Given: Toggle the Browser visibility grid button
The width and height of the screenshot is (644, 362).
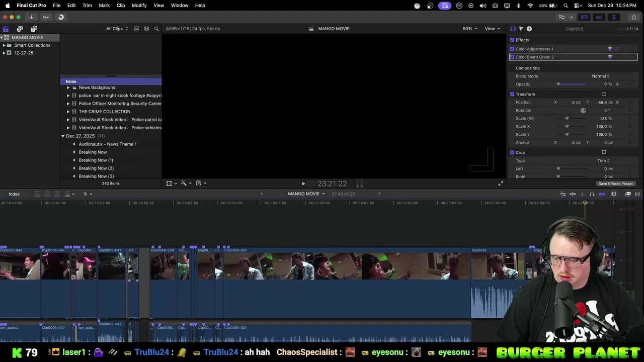Looking at the screenshot, I should [x=584, y=17].
